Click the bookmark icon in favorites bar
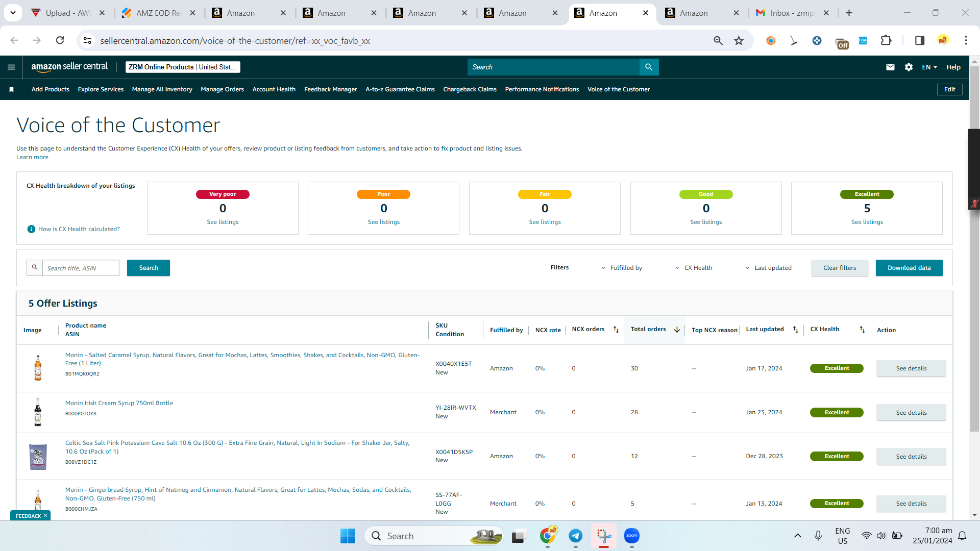Viewport: 980px width, 551px height. pos(11,89)
